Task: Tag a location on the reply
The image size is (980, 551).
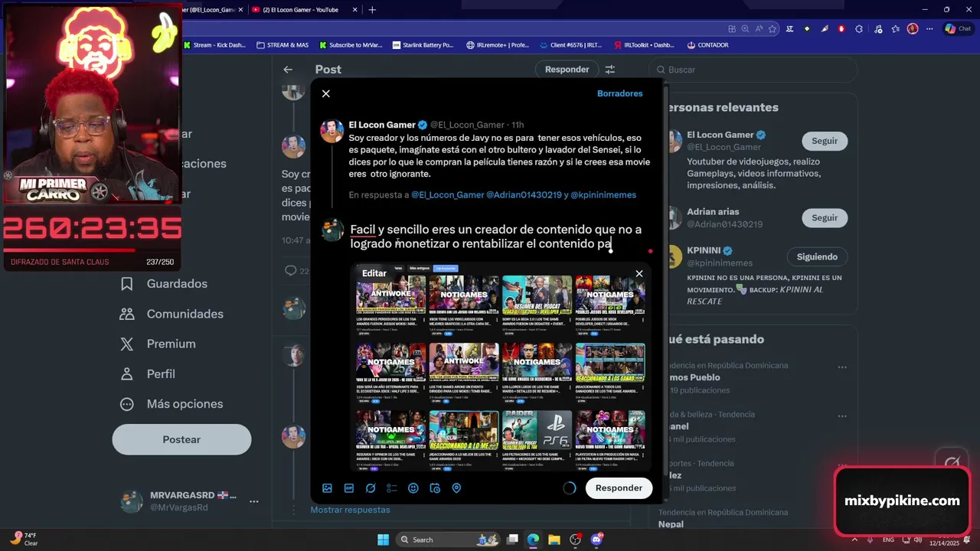Action: pos(456,488)
